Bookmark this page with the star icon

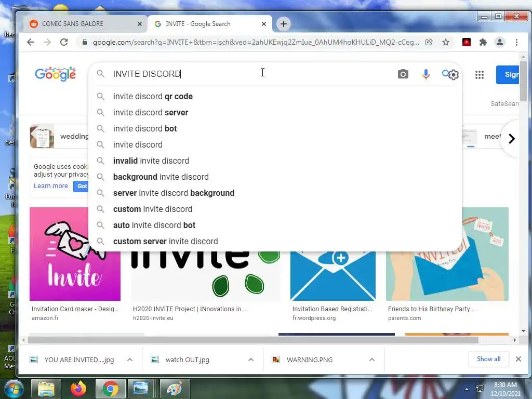pyautogui.click(x=445, y=42)
